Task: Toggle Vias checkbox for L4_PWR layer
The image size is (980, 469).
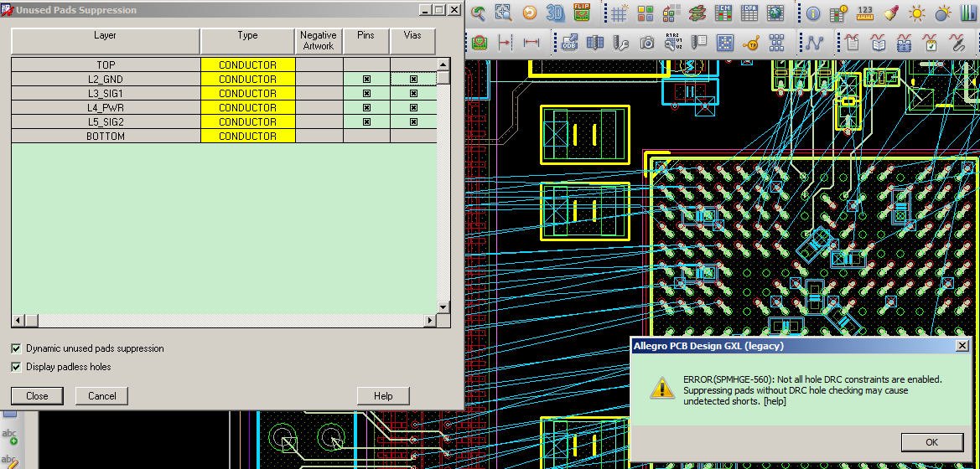Action: coord(413,108)
